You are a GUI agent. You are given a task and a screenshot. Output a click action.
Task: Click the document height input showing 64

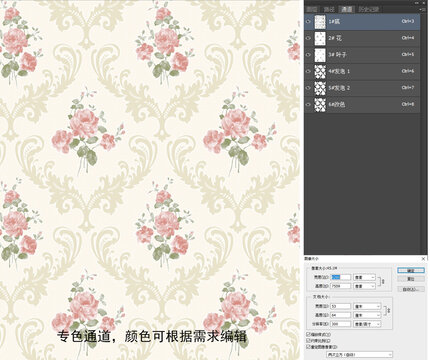pyautogui.click(x=341, y=315)
